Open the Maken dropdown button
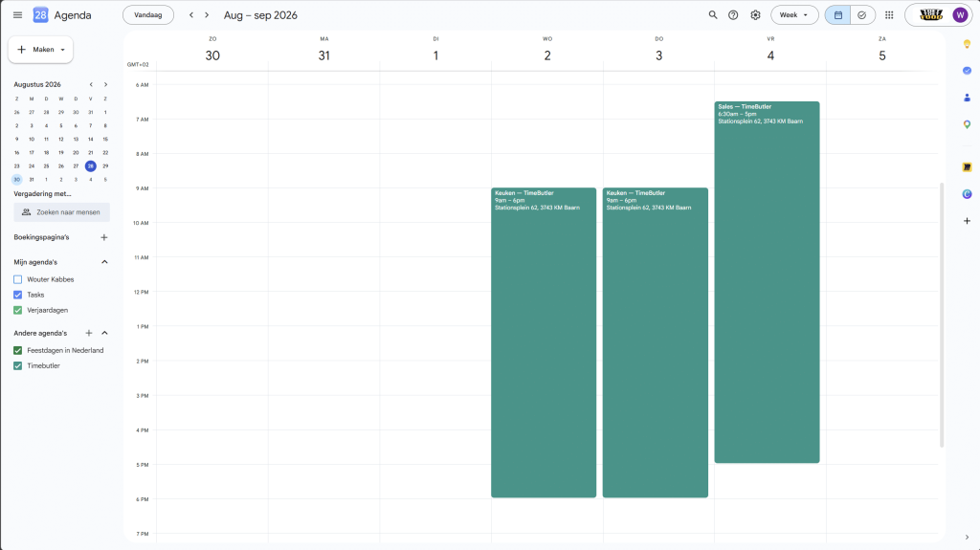Screen dimensions: 980x550 tap(40, 50)
